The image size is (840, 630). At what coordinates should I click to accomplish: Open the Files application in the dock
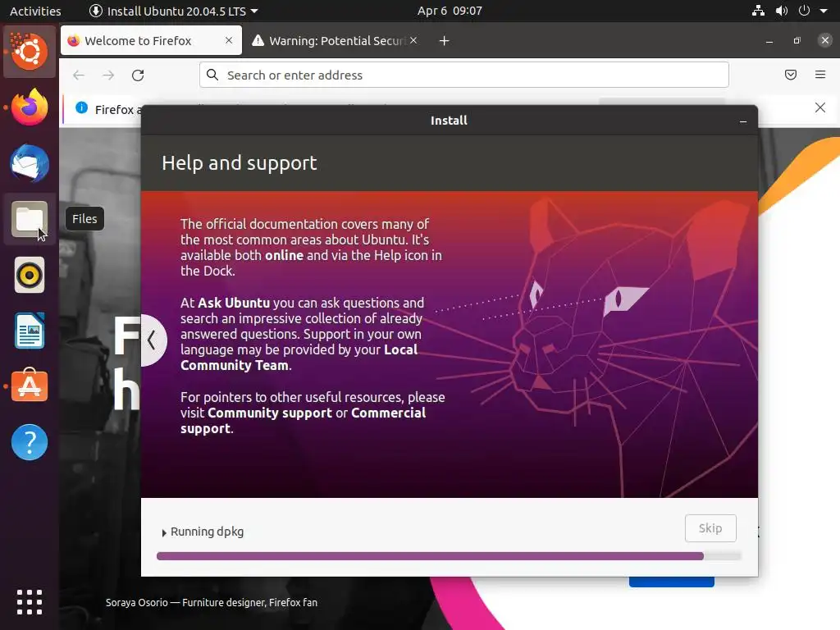point(30,219)
